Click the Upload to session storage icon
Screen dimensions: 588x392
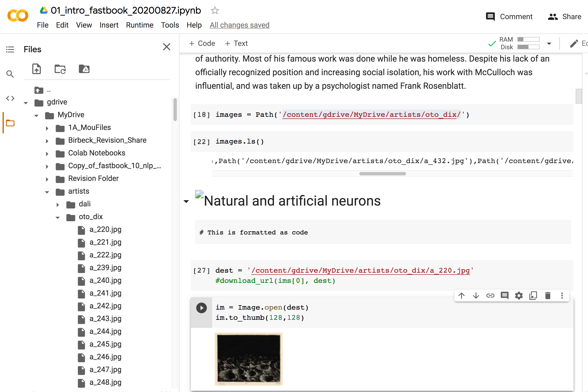(x=37, y=69)
